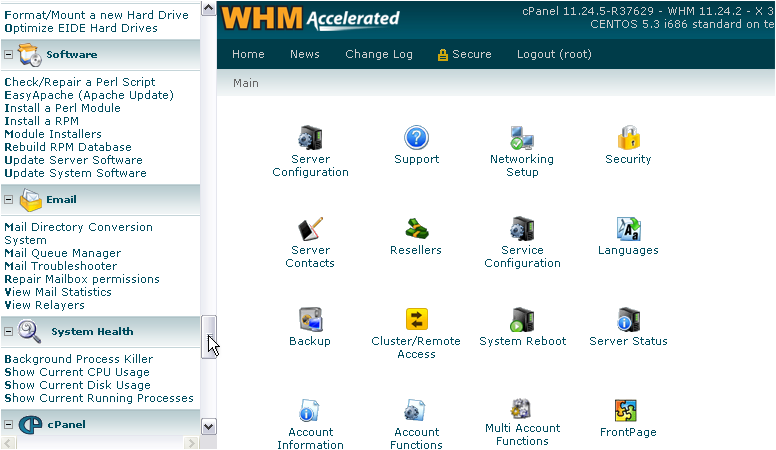The width and height of the screenshot is (776, 450).
Task: Click sidebar horizontal scroll right arrow
Action: (191, 443)
